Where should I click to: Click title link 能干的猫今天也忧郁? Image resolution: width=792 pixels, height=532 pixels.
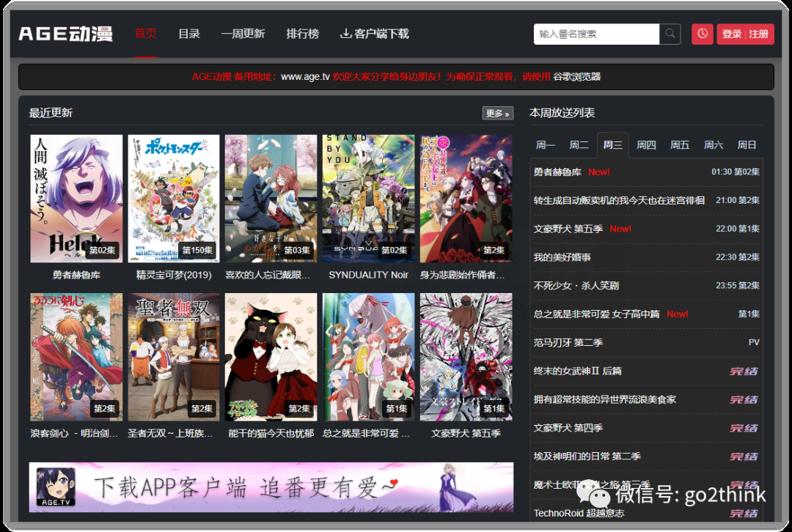271,434
